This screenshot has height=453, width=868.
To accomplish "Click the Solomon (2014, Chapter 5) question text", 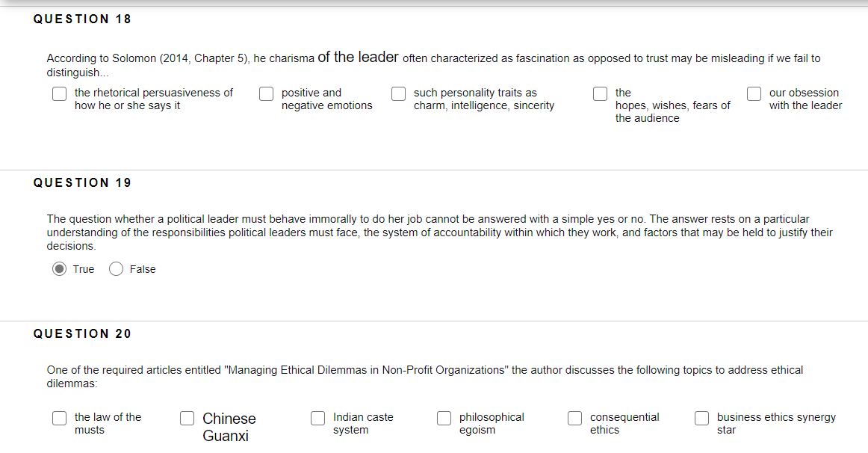I will pyautogui.click(x=433, y=58).
